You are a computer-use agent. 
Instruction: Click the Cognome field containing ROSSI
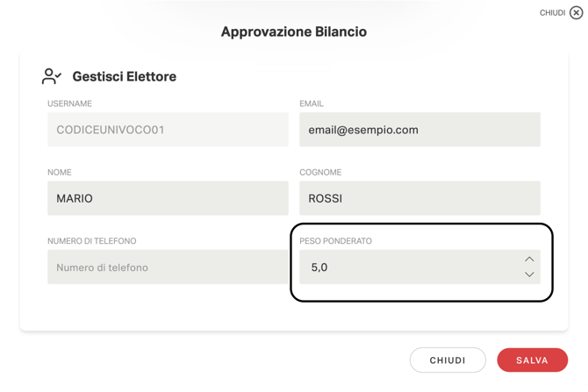pos(419,198)
